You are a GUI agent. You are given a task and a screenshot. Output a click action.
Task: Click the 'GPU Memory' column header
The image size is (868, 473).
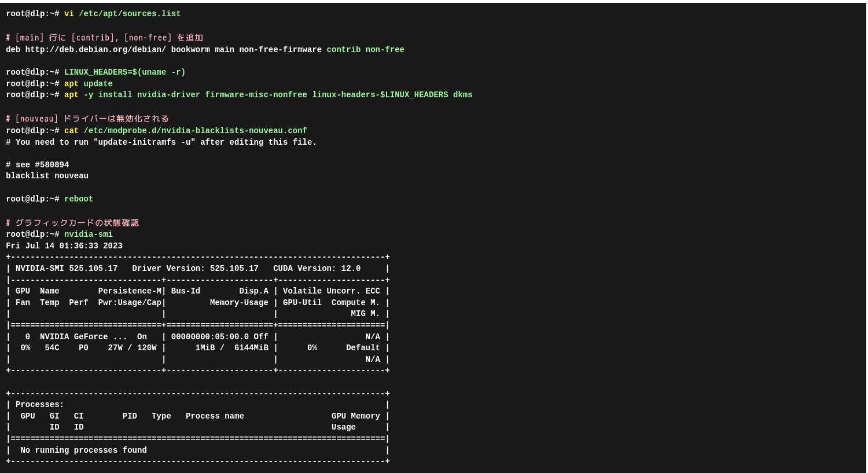click(x=356, y=416)
